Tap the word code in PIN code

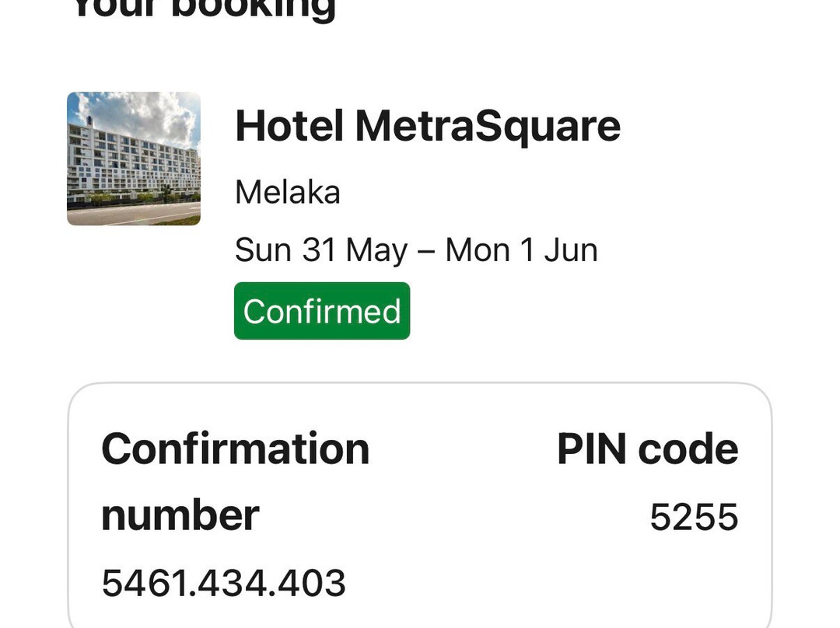pos(688,448)
